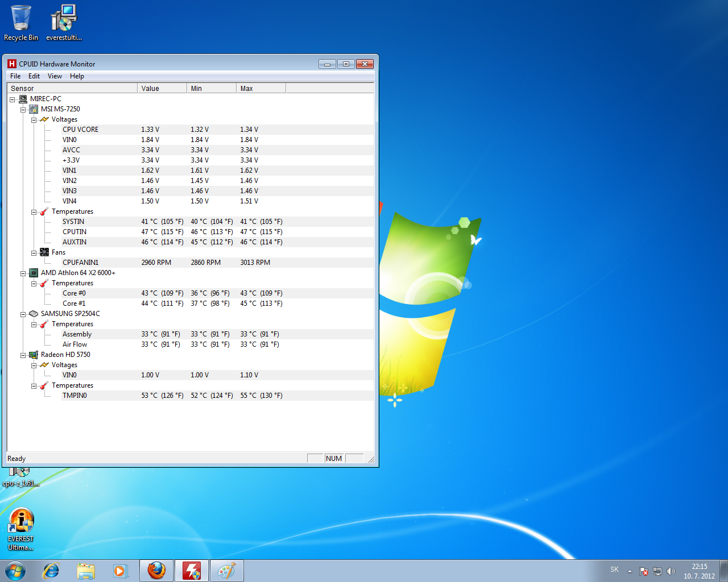
Task: Open the Help menu
Action: [77, 76]
